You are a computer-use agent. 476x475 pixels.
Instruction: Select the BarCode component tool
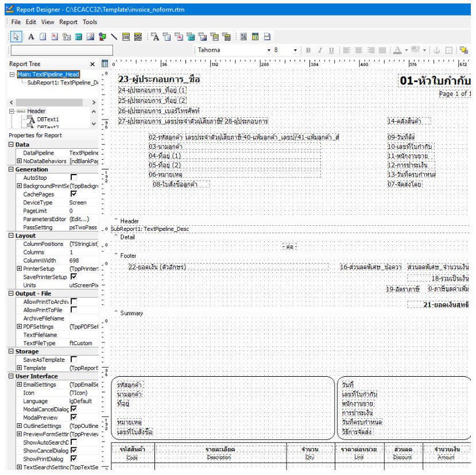[x=126, y=37]
